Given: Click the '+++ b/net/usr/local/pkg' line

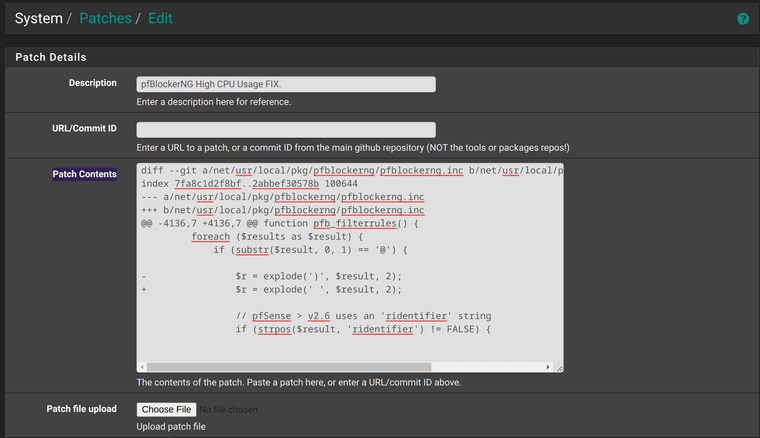Looking at the screenshot, I should pyautogui.click(x=283, y=210).
